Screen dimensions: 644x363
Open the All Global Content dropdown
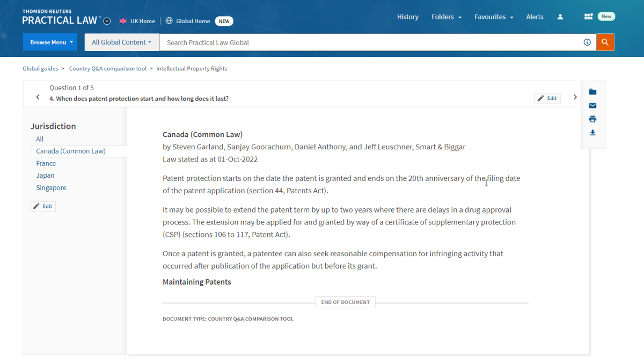click(121, 42)
